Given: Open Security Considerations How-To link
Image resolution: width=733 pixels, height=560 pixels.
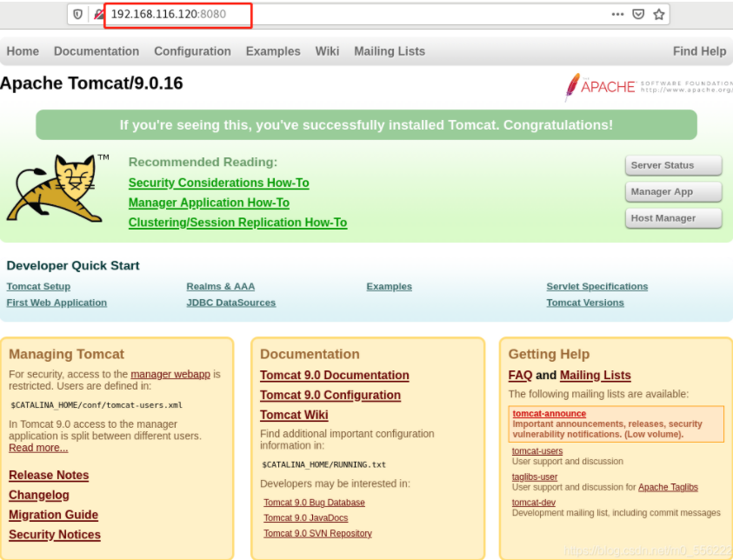Looking at the screenshot, I should click(219, 183).
